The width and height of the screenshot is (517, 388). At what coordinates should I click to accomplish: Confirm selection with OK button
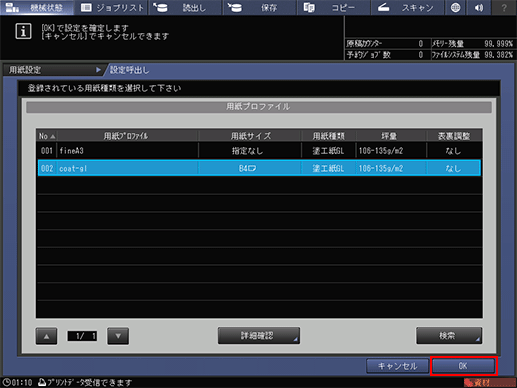(463, 366)
